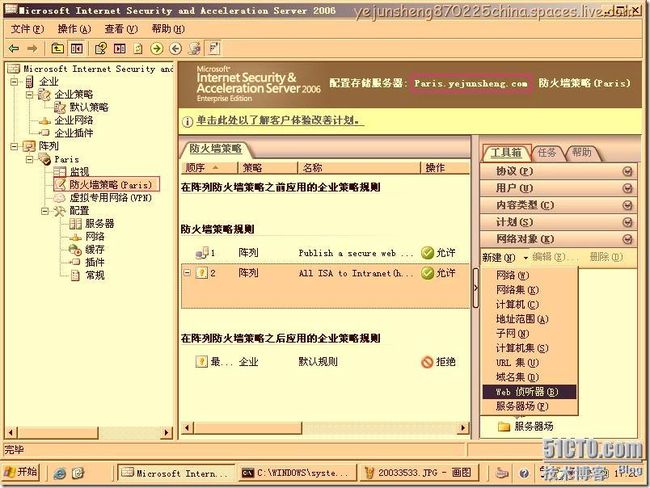Select 配置 node in the tree
This screenshot has width=650, height=488.
coord(79,211)
